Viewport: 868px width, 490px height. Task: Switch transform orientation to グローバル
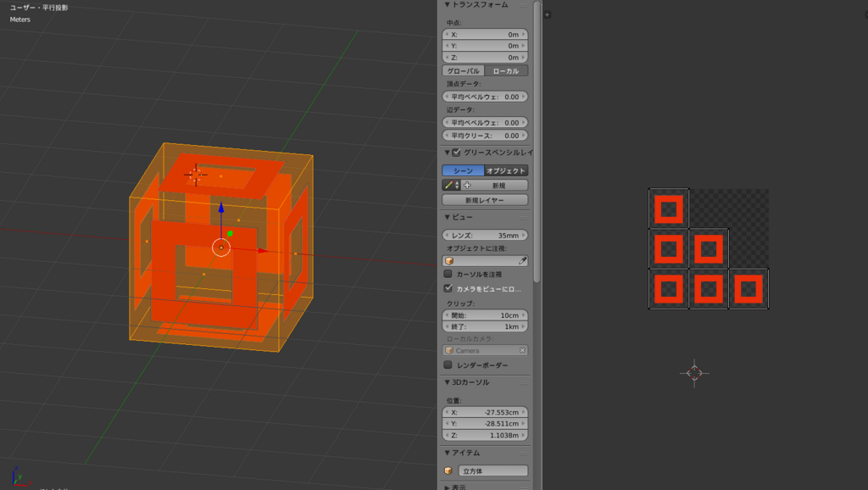(x=464, y=71)
